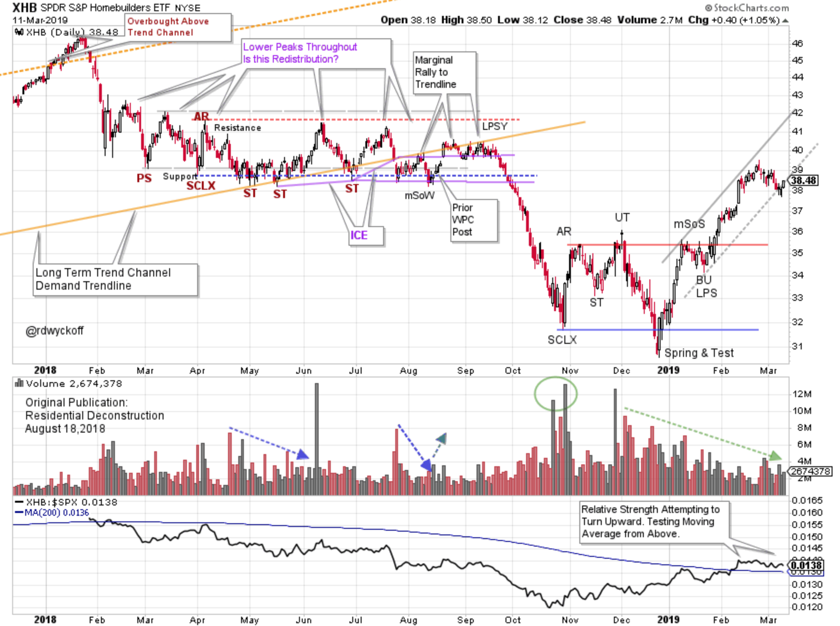840x626 pixels.
Task: Click the 0.0138 ratio tag on axis
Action: [807, 565]
